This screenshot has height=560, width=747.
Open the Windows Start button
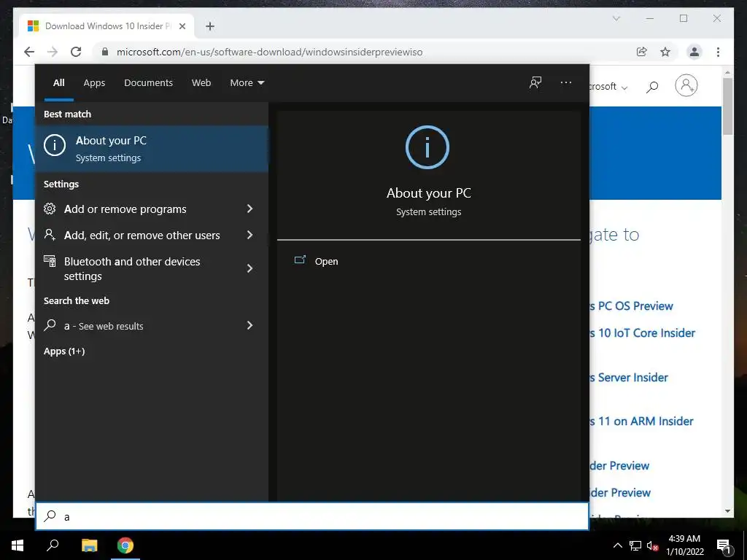[x=18, y=545]
